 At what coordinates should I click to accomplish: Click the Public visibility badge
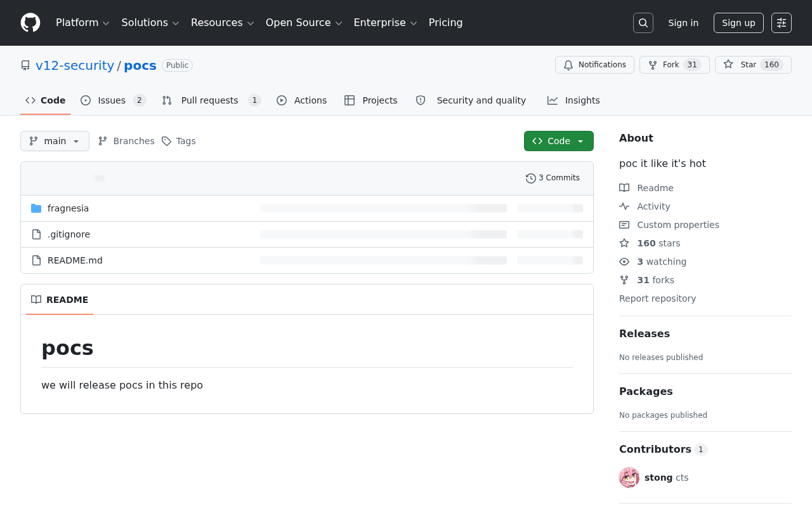(x=177, y=65)
